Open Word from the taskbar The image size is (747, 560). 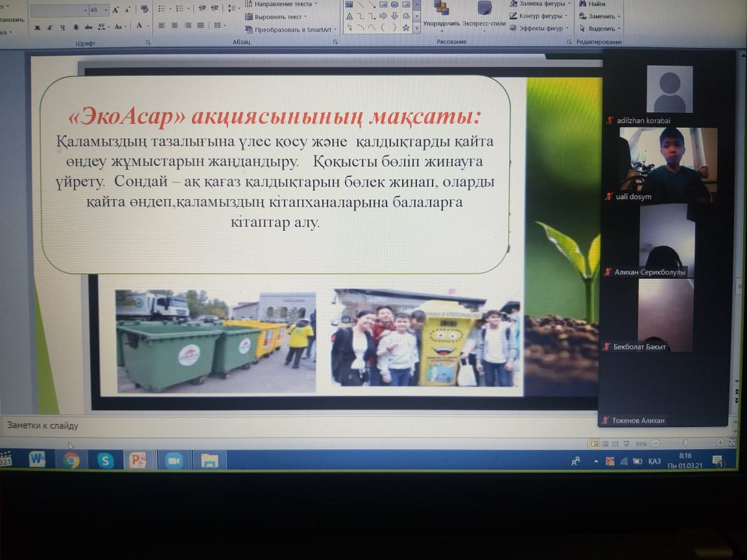37,460
